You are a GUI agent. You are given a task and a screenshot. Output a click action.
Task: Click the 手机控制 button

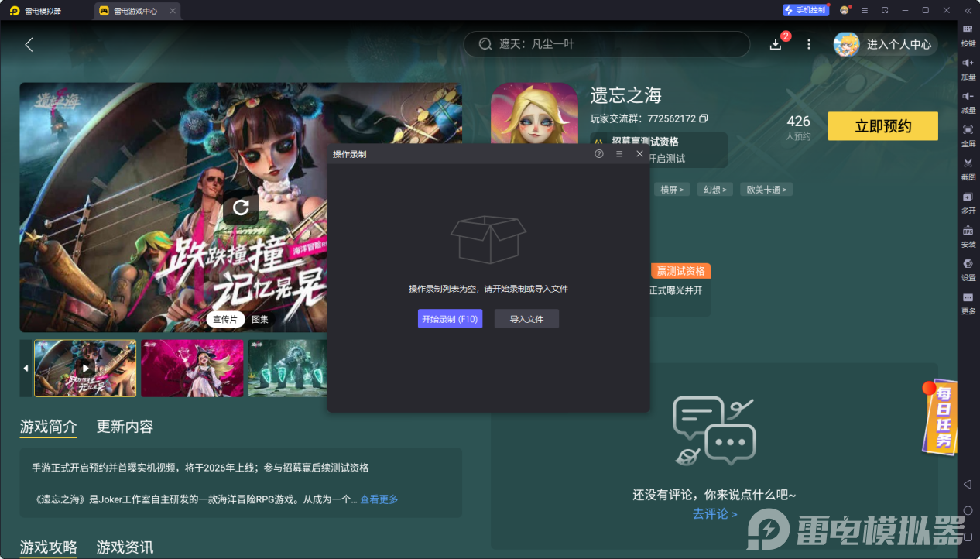click(805, 10)
